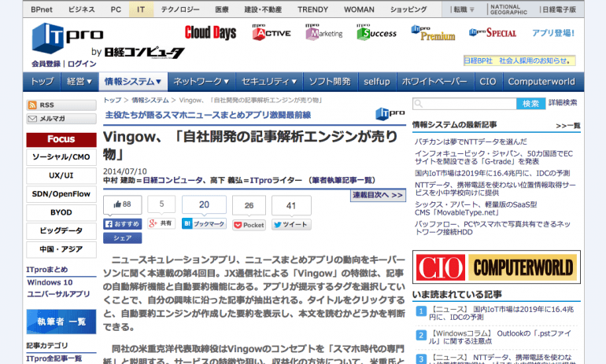Expand the 経営 dropdown menu
Image resolution: width=606 pixels, height=364 pixels.
(x=79, y=82)
